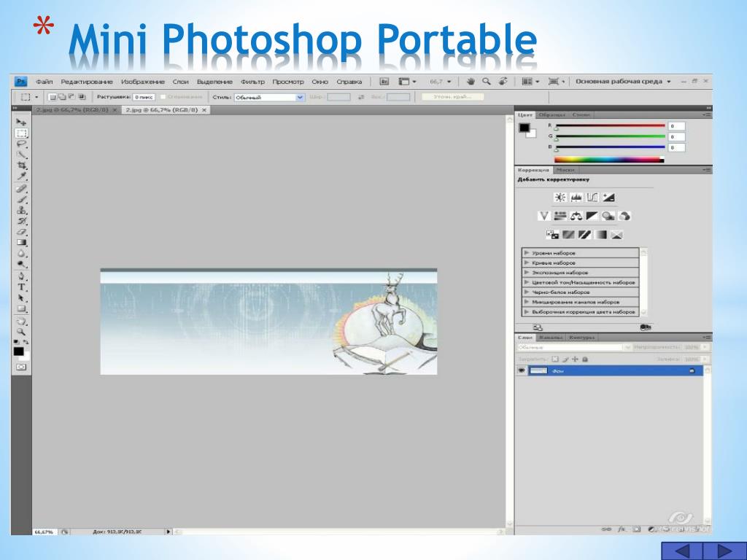The height and width of the screenshot is (560, 747).
Task: Open the Фильтр menu
Action: [252, 82]
